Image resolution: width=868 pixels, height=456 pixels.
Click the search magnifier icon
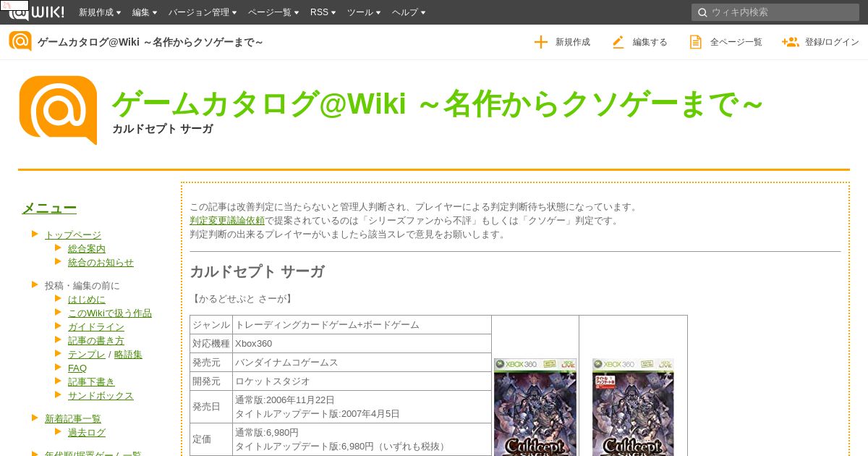tap(702, 12)
